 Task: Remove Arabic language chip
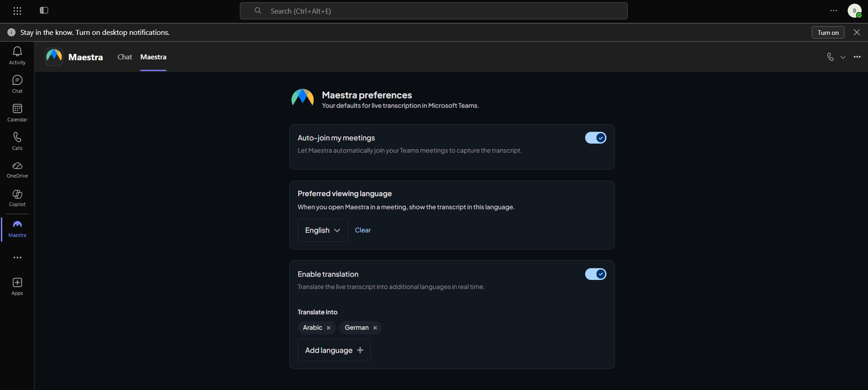(x=329, y=328)
